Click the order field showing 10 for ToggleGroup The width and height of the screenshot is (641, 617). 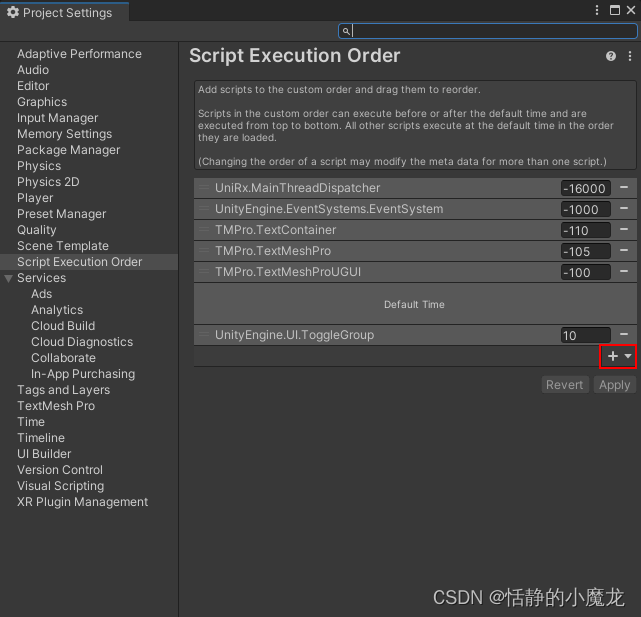click(585, 335)
